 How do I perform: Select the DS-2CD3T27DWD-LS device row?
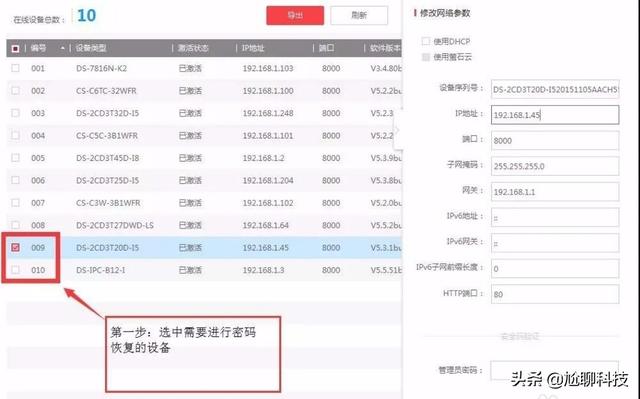click(x=204, y=225)
